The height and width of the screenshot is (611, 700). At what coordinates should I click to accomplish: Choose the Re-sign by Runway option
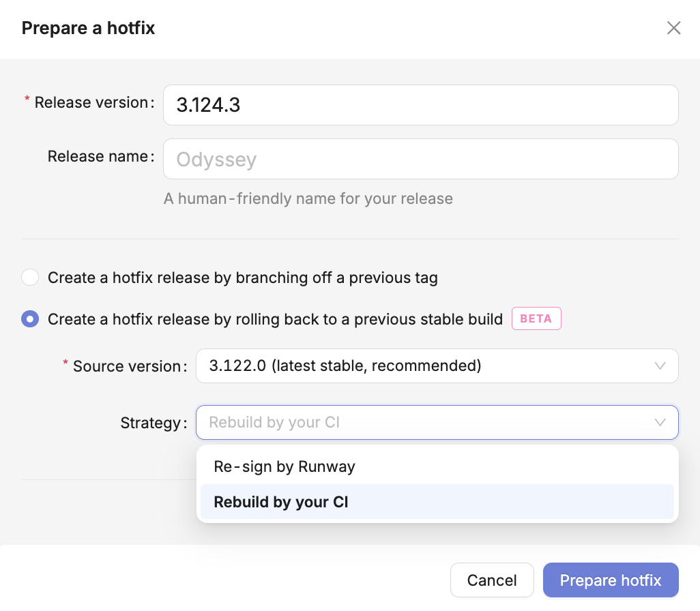click(x=285, y=466)
